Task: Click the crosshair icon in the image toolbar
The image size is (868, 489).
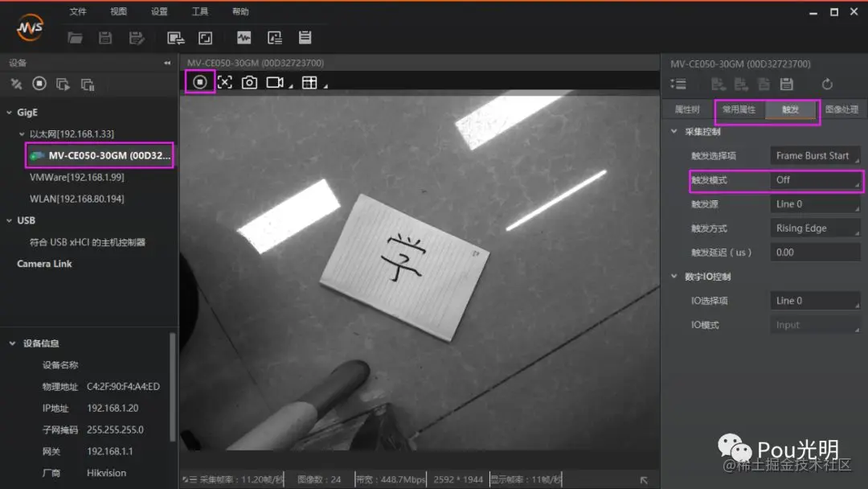Action: point(225,83)
